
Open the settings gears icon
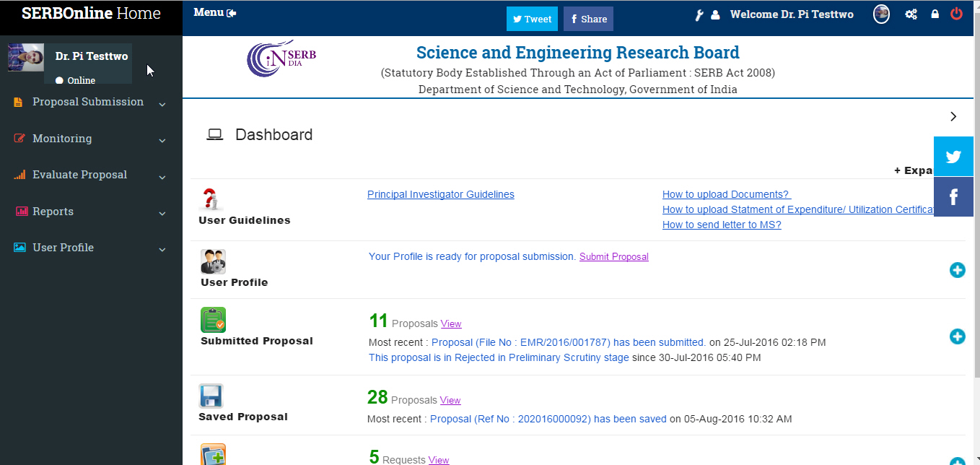[x=911, y=14]
